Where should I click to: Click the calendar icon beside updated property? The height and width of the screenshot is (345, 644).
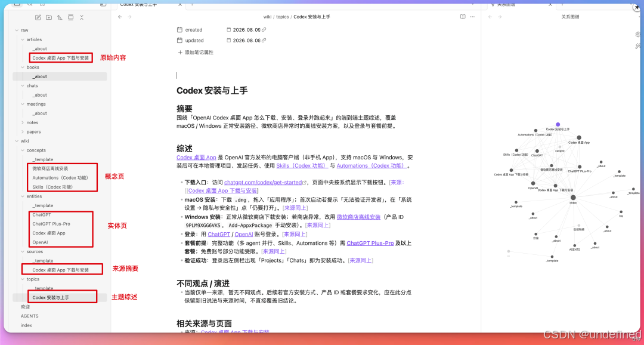coord(179,41)
